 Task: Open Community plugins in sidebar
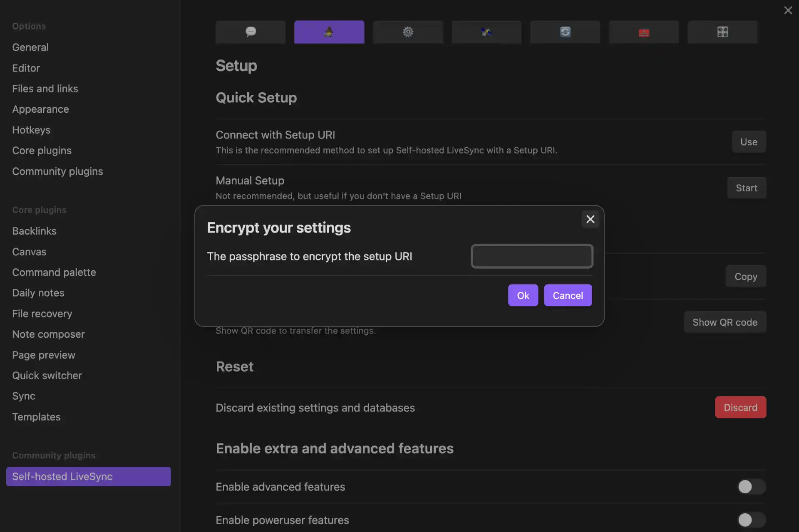point(57,171)
